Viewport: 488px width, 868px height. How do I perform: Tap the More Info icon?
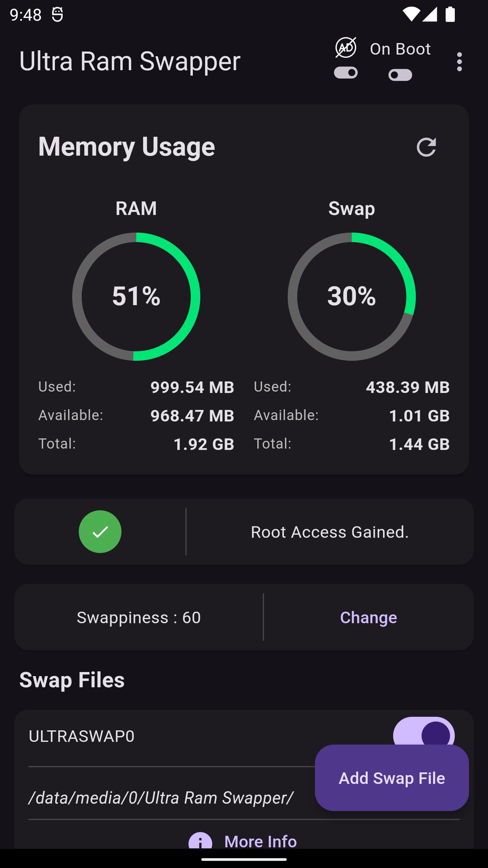tap(200, 840)
